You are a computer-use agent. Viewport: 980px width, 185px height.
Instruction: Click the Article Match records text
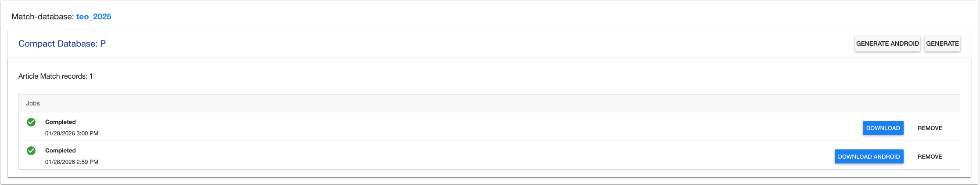(53, 76)
